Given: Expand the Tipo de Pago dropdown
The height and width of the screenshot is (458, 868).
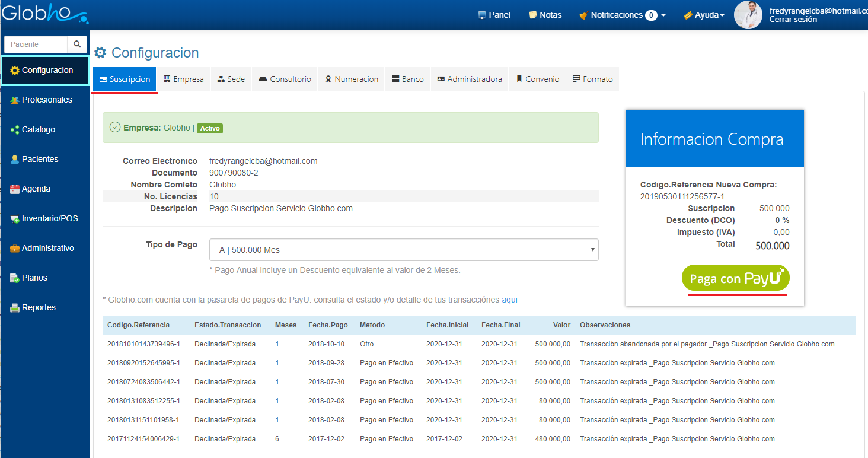Looking at the screenshot, I should point(403,250).
